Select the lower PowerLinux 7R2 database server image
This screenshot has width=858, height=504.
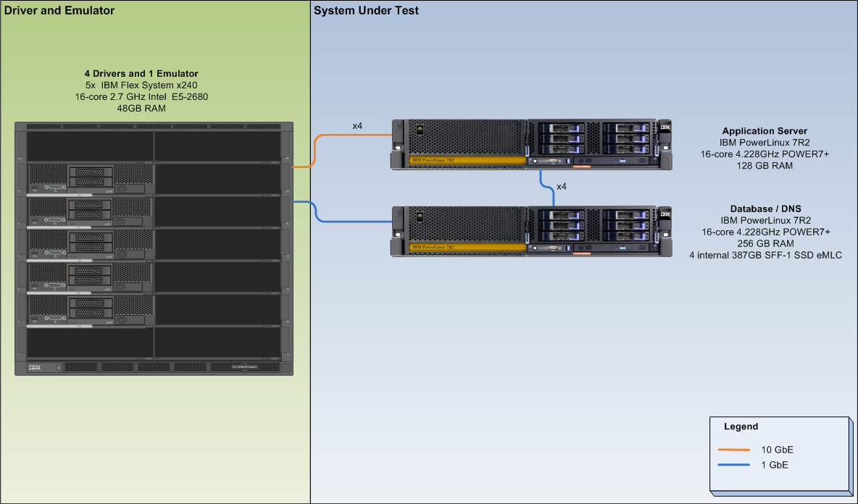pyautogui.click(x=529, y=232)
